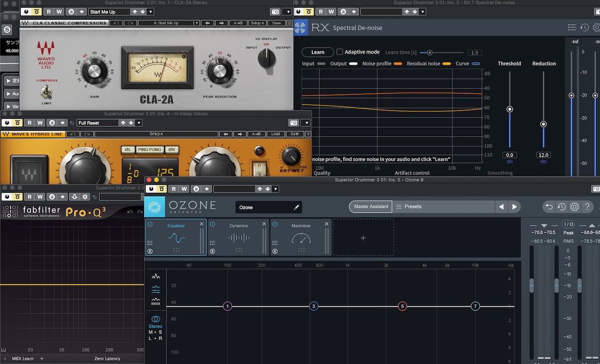Open the 'Full Reset' preset dropdown in H-Delay
This screenshot has width=600, height=364.
click(x=139, y=123)
